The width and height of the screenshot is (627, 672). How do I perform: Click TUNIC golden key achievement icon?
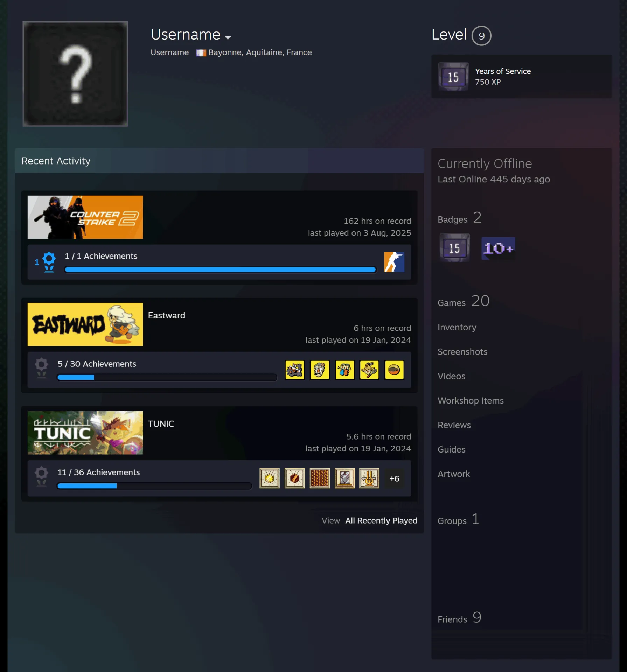click(369, 478)
